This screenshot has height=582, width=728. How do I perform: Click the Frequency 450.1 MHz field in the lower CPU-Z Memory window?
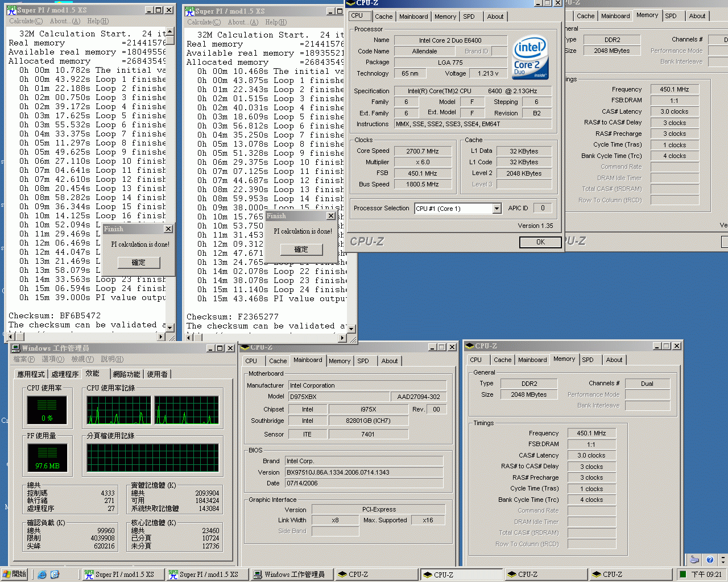(591, 433)
